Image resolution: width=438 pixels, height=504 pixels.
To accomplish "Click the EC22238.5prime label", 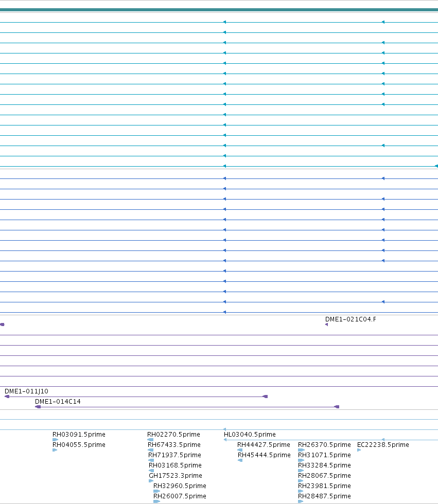I will (383, 444).
